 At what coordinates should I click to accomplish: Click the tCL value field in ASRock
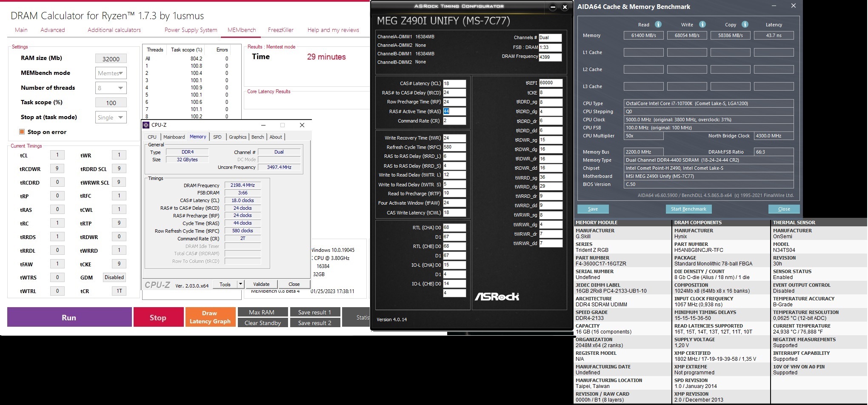(454, 83)
